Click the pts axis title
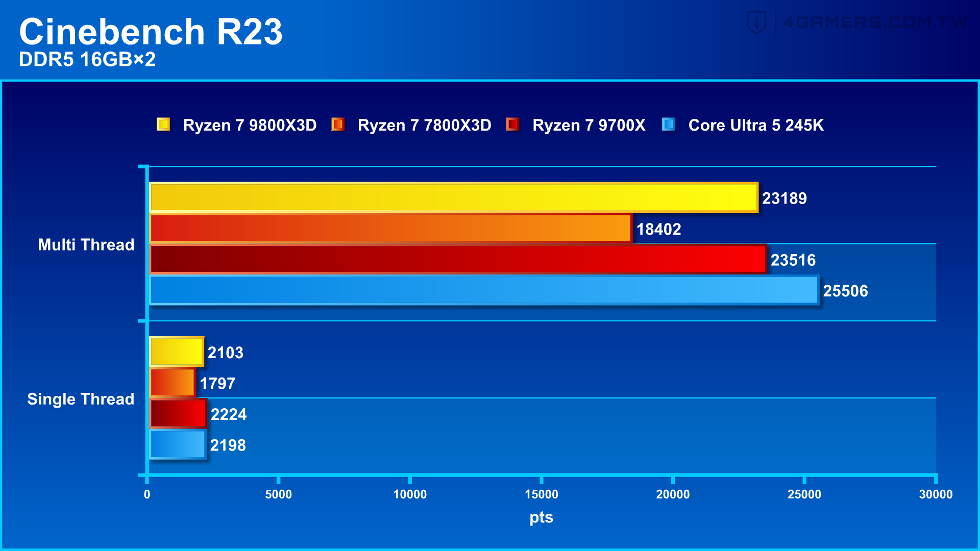980x551 pixels. 542,517
